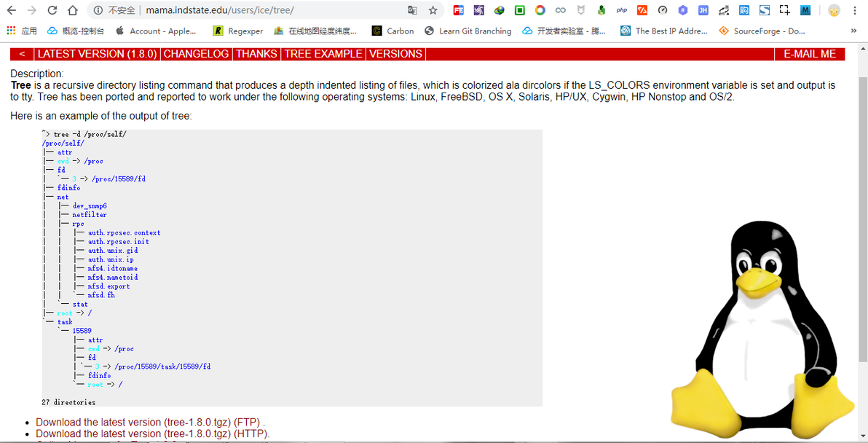This screenshot has width=868, height=443.
Task: Open the 在线地图经度纬度 bookmark
Action: pos(315,31)
